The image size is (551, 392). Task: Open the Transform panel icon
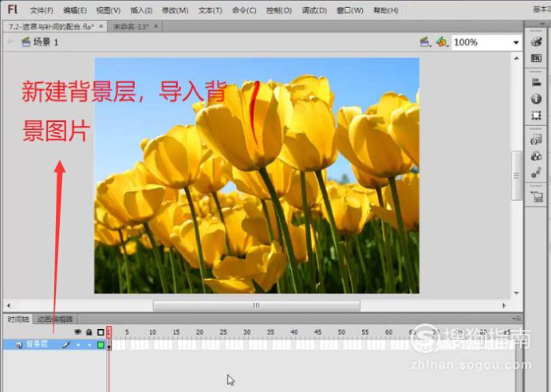tap(536, 116)
